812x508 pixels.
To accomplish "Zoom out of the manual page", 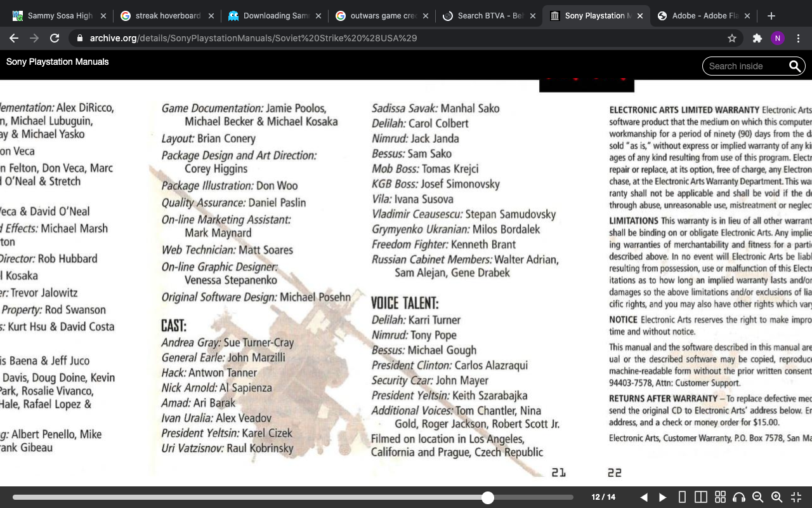I will coord(757,497).
